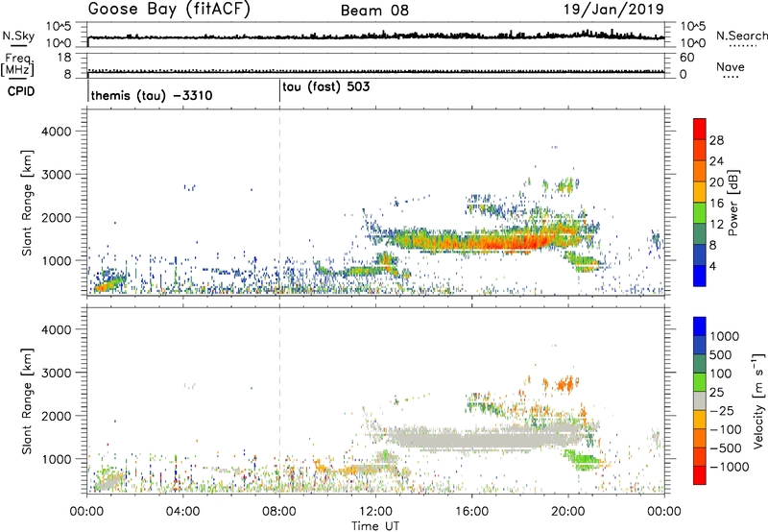The height and width of the screenshot is (532, 768).
Task: Click the '28' tick label on power colorbar
Action: 716,140
